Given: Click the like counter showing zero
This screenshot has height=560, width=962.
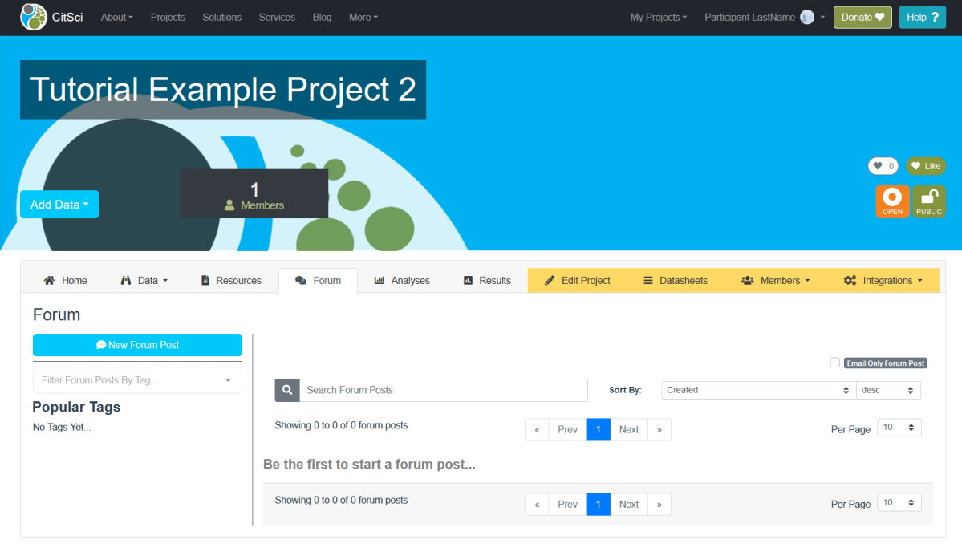Looking at the screenshot, I should click(883, 166).
